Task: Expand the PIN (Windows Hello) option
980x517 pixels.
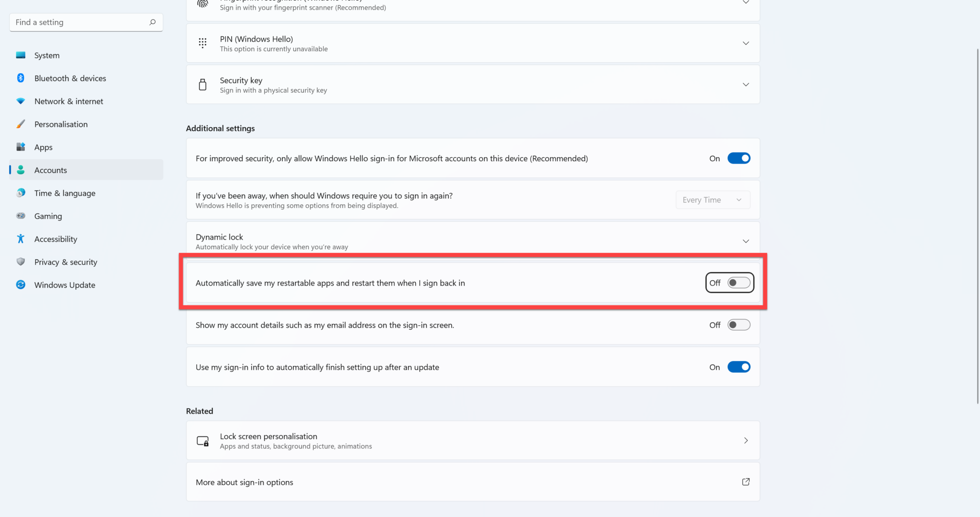Action: click(746, 43)
